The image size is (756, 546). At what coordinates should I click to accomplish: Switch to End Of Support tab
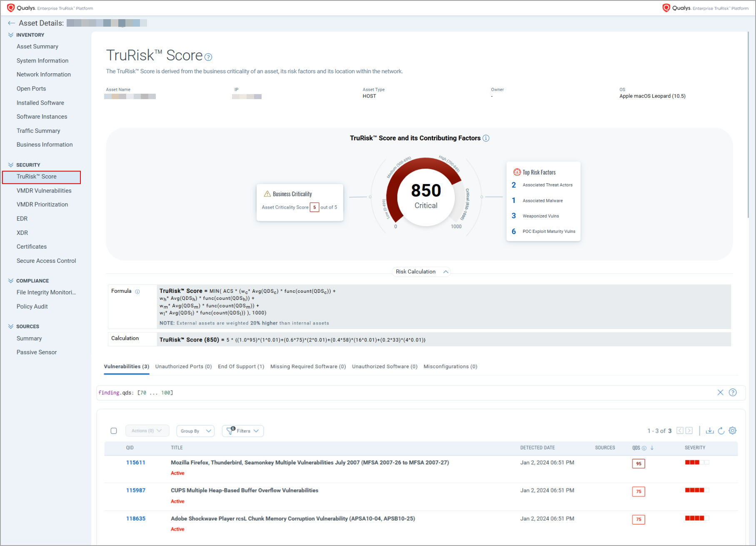[241, 366]
